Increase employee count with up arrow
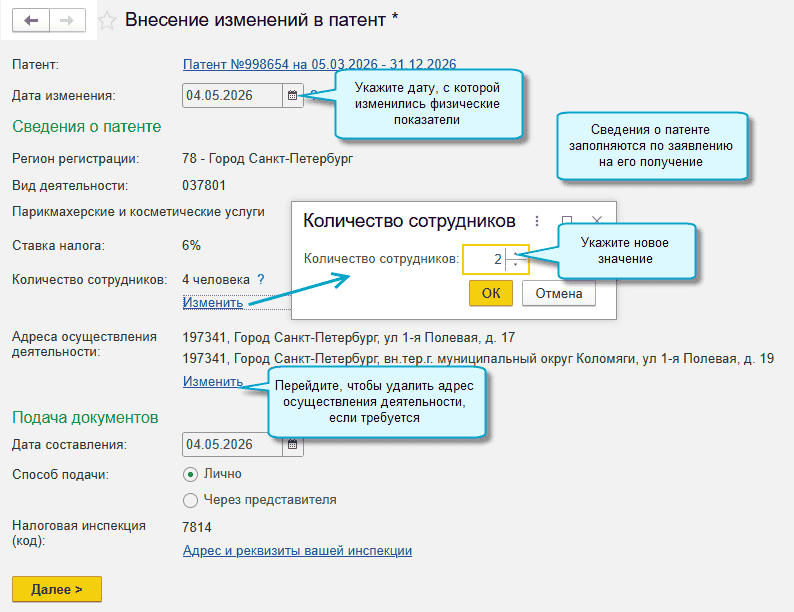794x612 pixels. (x=516, y=253)
